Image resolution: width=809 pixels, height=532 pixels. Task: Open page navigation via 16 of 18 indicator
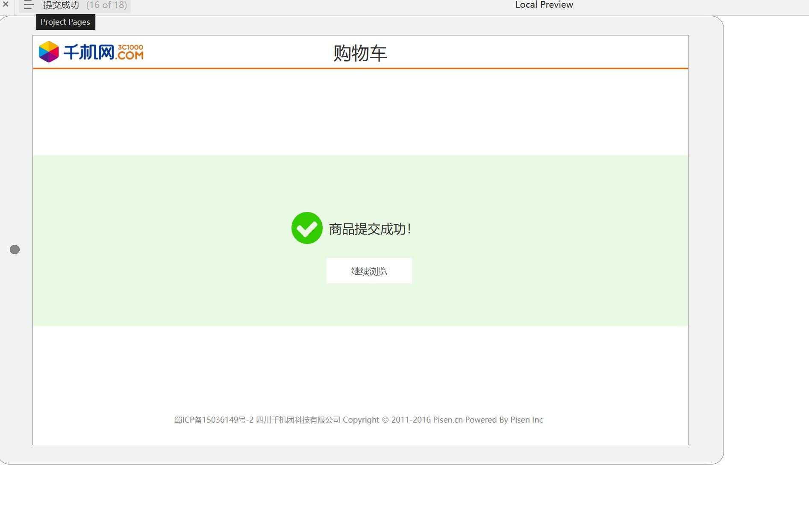point(106,5)
